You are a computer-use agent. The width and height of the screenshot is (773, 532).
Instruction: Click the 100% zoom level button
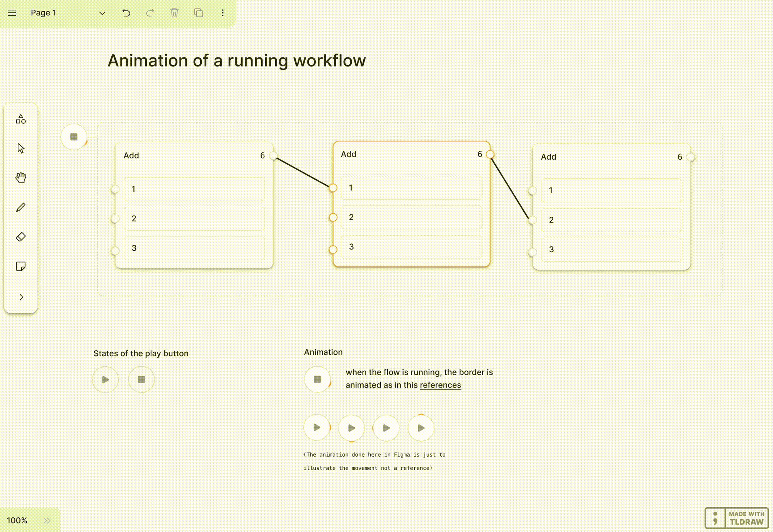(x=17, y=520)
